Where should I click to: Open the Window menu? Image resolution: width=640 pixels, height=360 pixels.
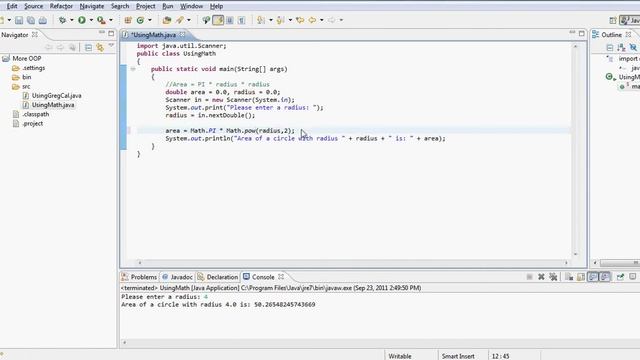pyautogui.click(x=191, y=6)
